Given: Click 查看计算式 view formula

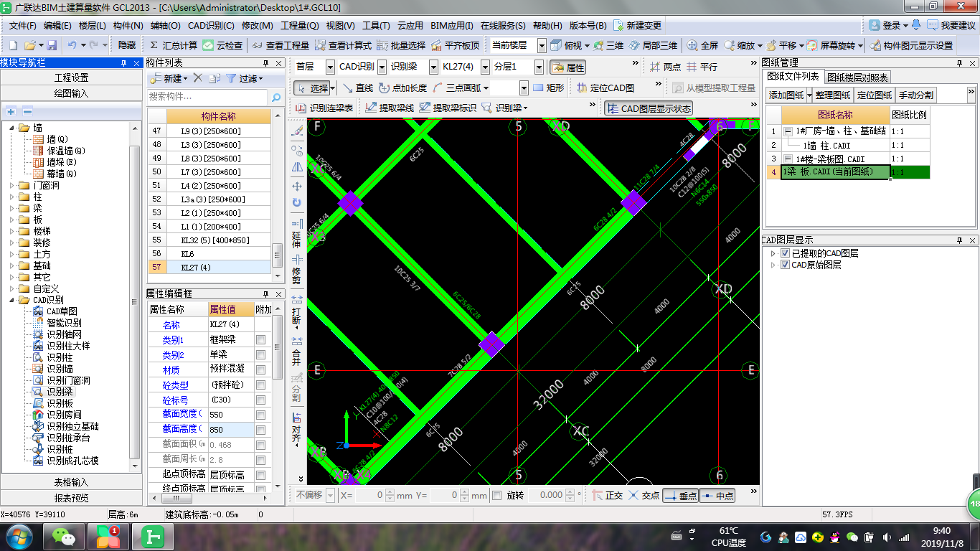Looking at the screenshot, I should pos(343,45).
